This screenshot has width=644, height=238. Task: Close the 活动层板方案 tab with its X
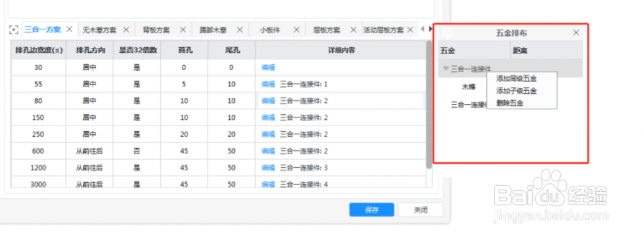point(410,30)
